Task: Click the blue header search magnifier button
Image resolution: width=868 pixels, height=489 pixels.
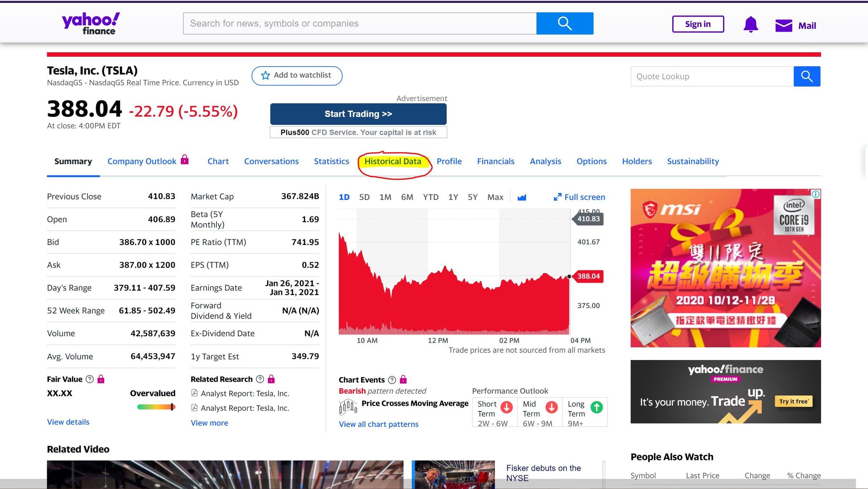Action: click(x=565, y=24)
